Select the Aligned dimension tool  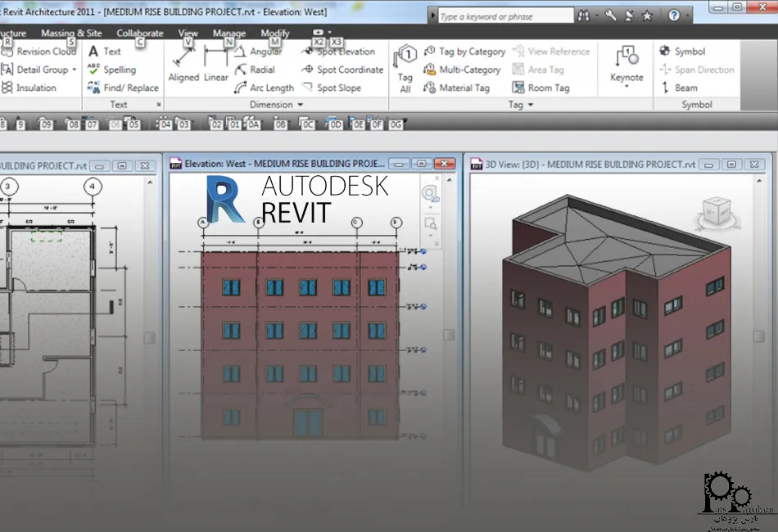183,65
